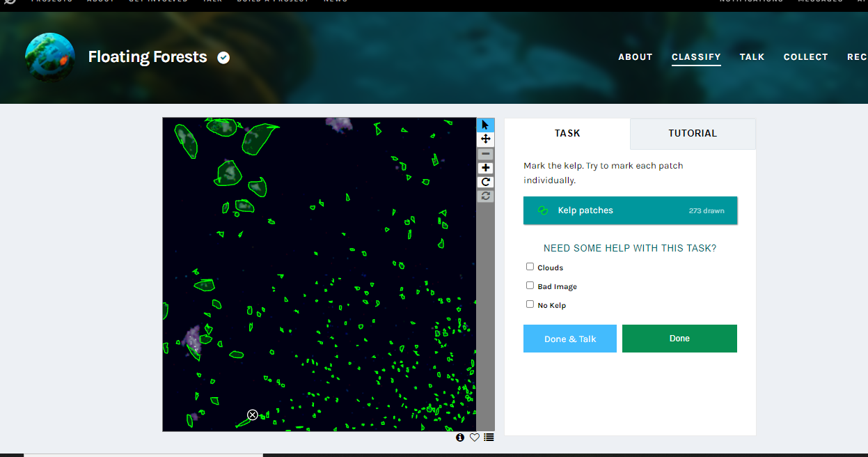Image resolution: width=868 pixels, height=457 pixels.
Task: Click the Floating Forests project avatar
Action: click(x=50, y=58)
